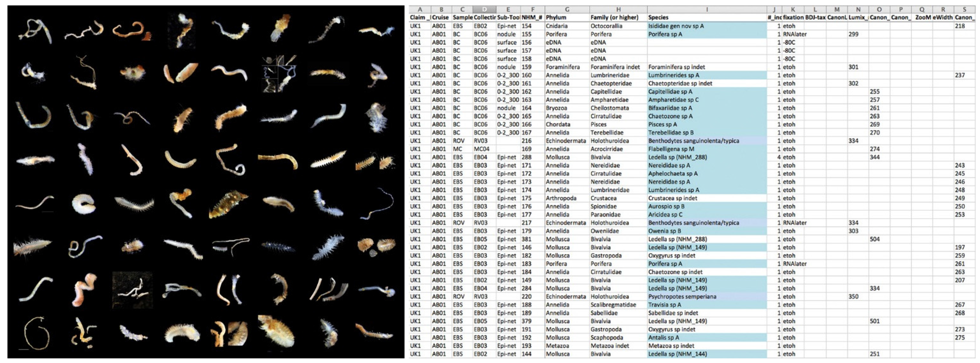The width and height of the screenshot is (980, 363).
Task: Click the 'Bryozoa' phylum cell
Action: click(556, 108)
